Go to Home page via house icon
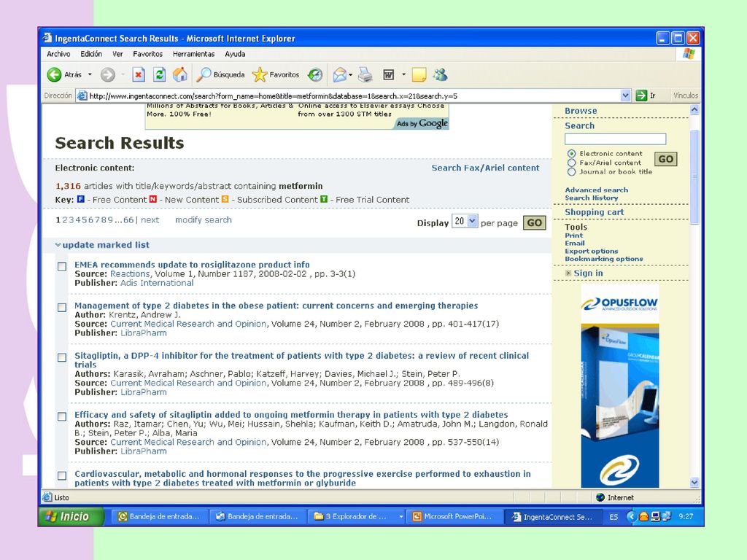This screenshot has width=747, height=560. pyautogui.click(x=179, y=74)
